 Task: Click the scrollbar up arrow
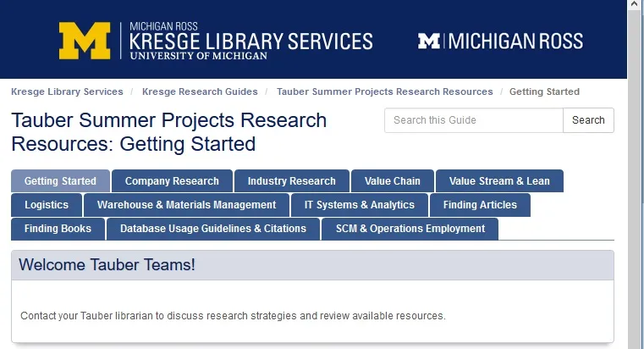pyautogui.click(x=636, y=4)
